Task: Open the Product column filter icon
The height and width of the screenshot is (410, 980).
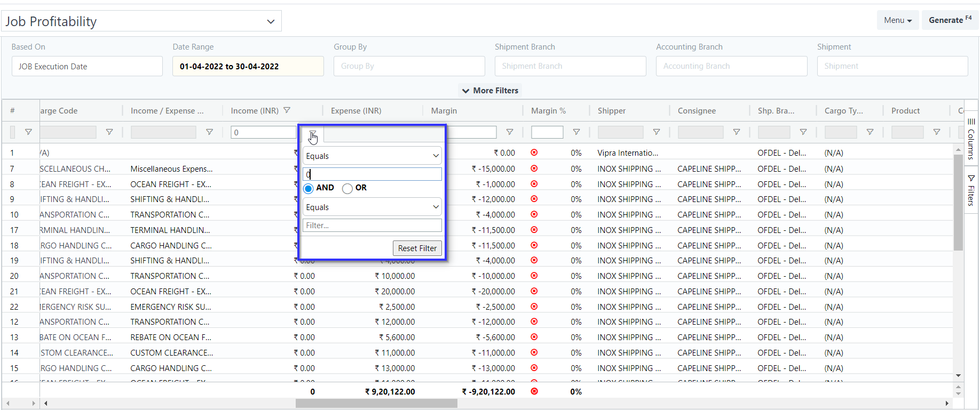Action: 937,132
